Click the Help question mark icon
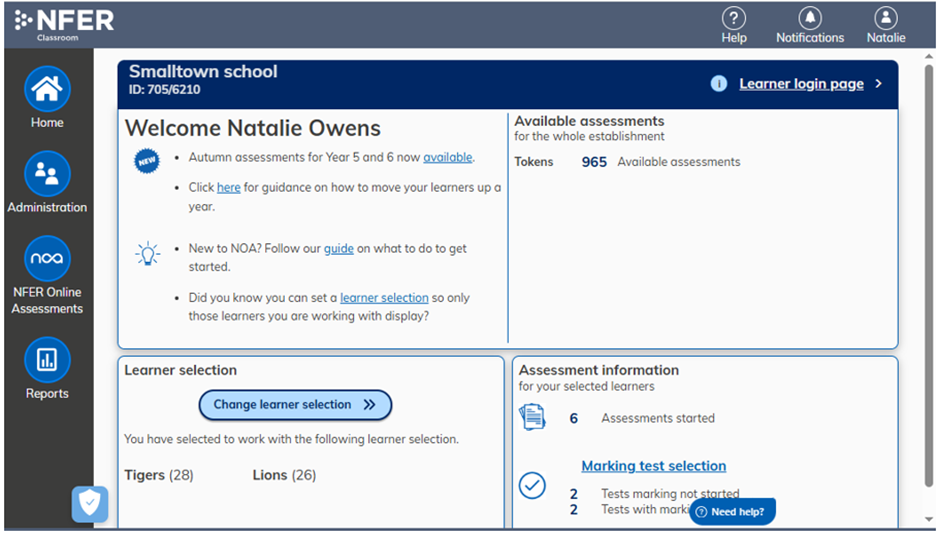 (734, 18)
